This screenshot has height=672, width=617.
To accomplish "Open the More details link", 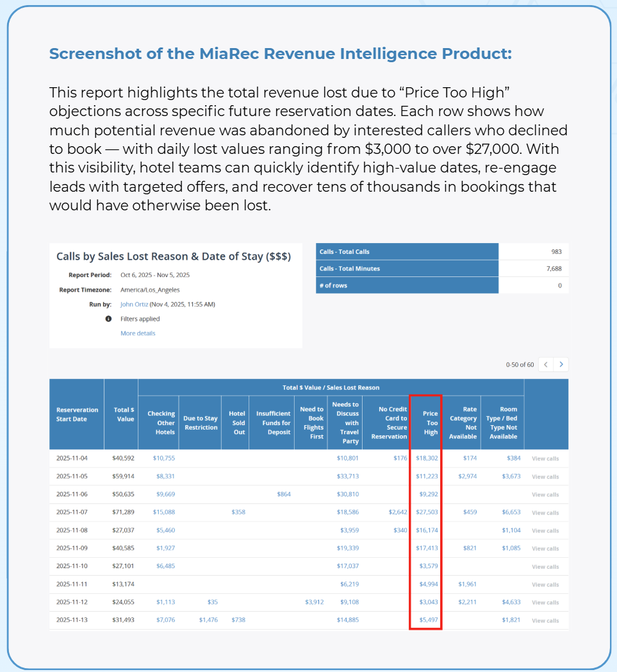I will pos(138,333).
